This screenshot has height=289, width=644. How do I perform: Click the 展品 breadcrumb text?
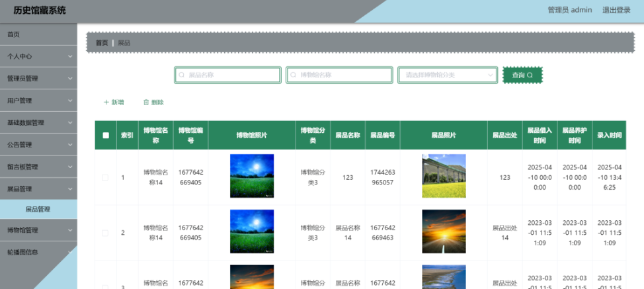click(x=124, y=43)
